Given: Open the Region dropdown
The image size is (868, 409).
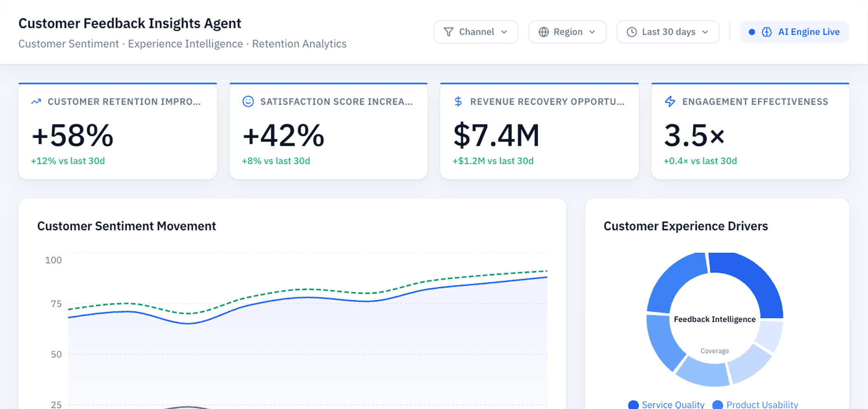Looking at the screenshot, I should [567, 32].
